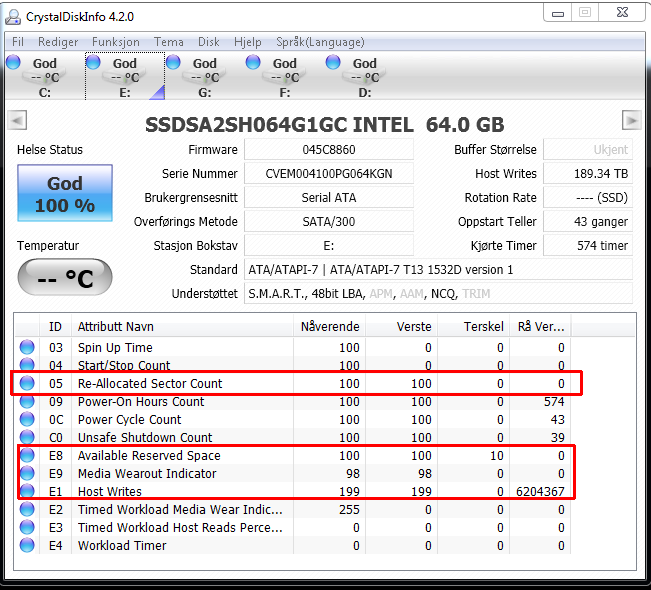Select the Workload Timer attribute name
The width and height of the screenshot is (651, 590).
tap(122, 546)
